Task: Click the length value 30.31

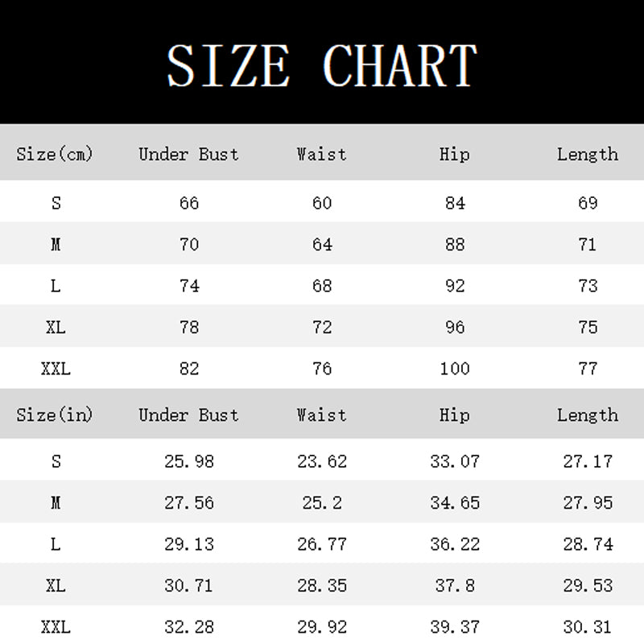Action: (588, 625)
